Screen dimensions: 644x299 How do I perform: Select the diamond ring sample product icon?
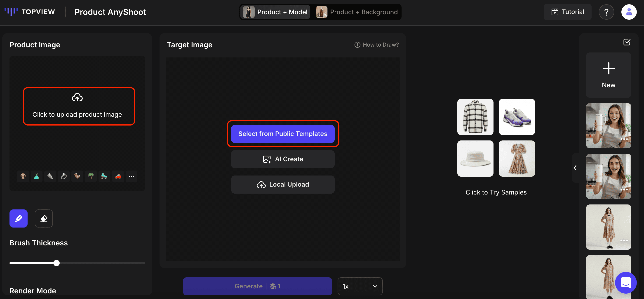pos(64,176)
